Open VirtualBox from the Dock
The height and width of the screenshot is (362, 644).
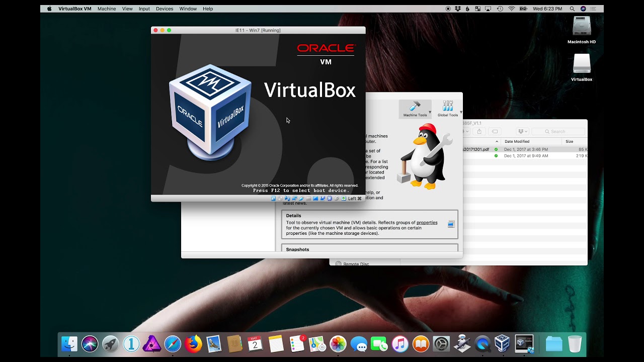tap(503, 344)
